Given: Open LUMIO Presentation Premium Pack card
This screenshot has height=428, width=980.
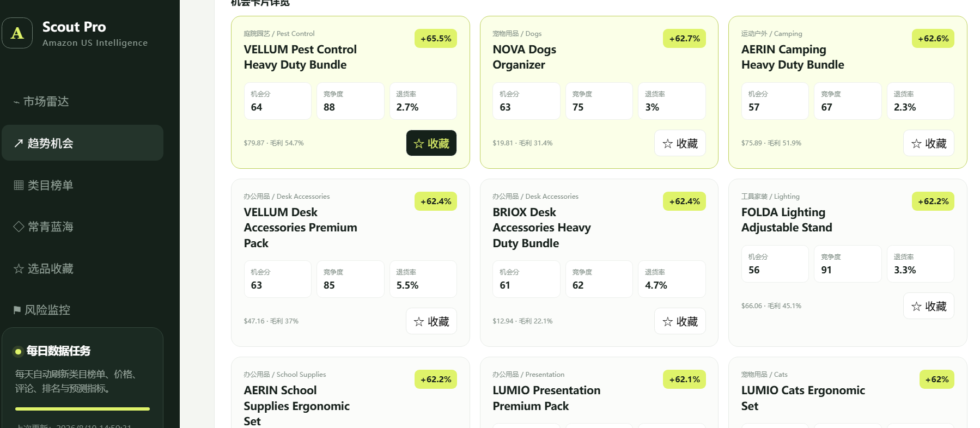Looking at the screenshot, I should [599, 393].
